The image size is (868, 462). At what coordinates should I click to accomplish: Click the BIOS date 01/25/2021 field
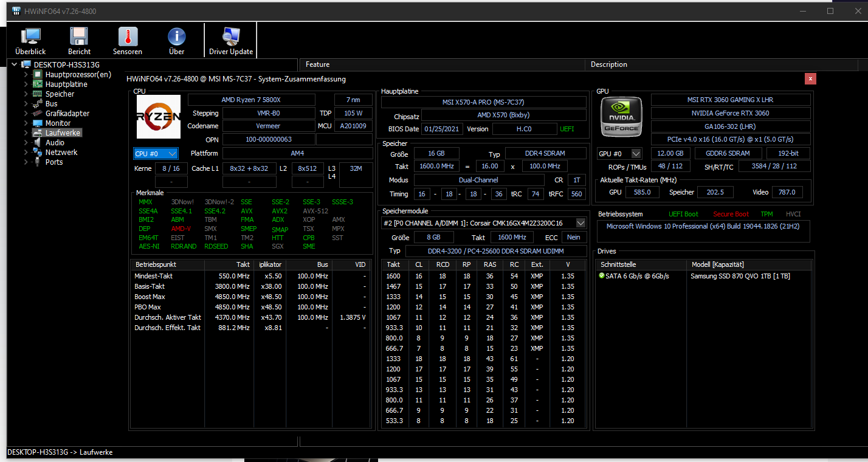[x=443, y=129]
